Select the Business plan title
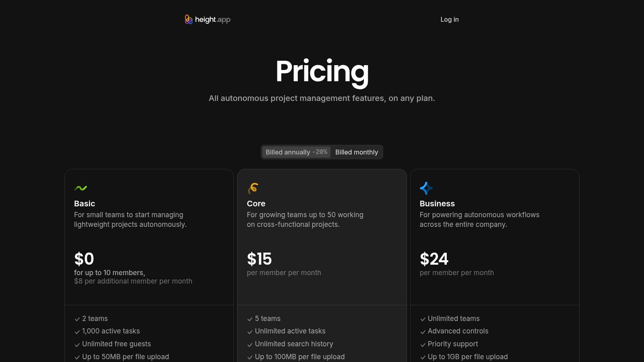Viewport: 644px width, 362px height. 437,204
